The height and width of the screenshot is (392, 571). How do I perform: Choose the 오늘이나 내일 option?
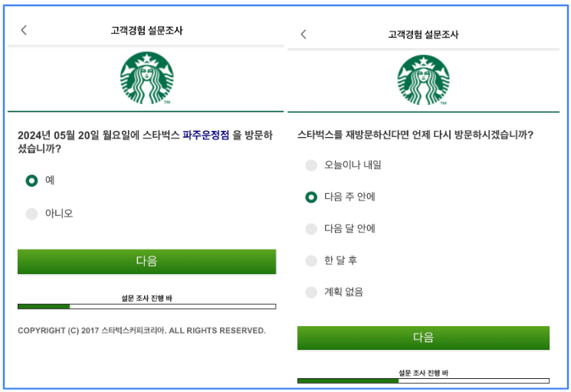(311, 165)
